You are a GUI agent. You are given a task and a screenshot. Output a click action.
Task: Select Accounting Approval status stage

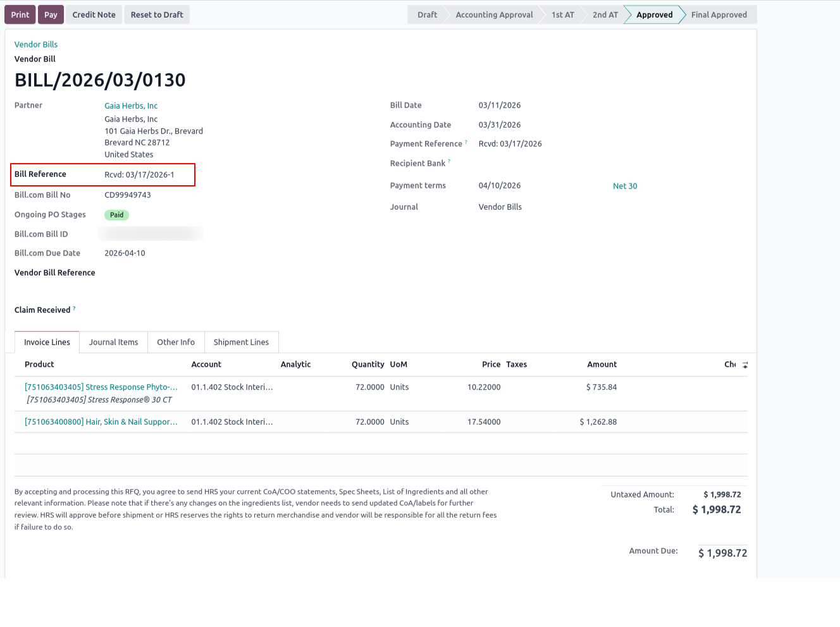[494, 15]
